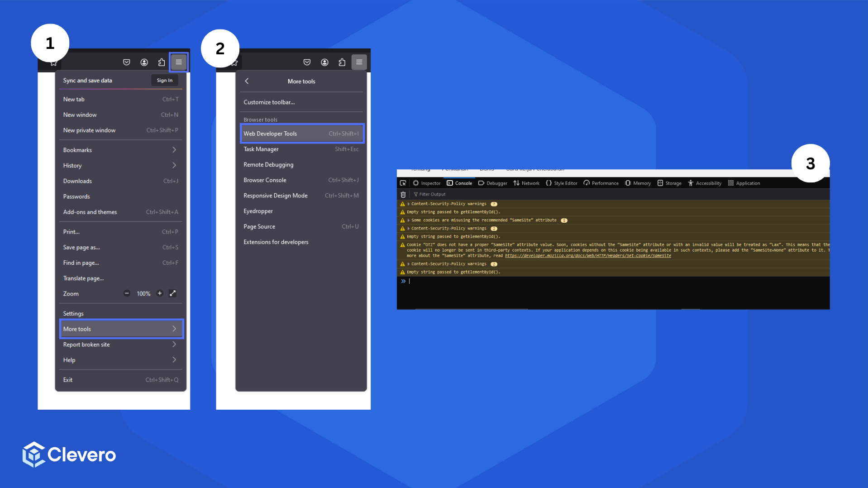
Task: Open the Application tab
Action: point(744,183)
